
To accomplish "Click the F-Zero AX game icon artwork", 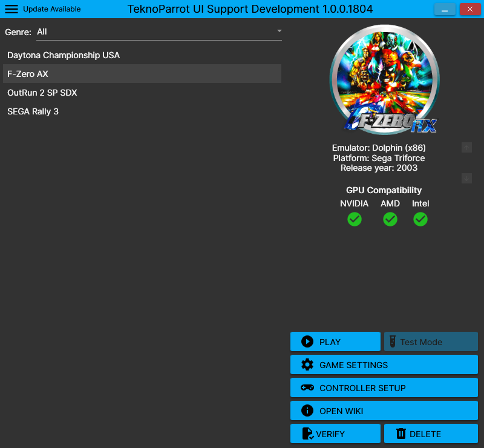I will point(384,80).
